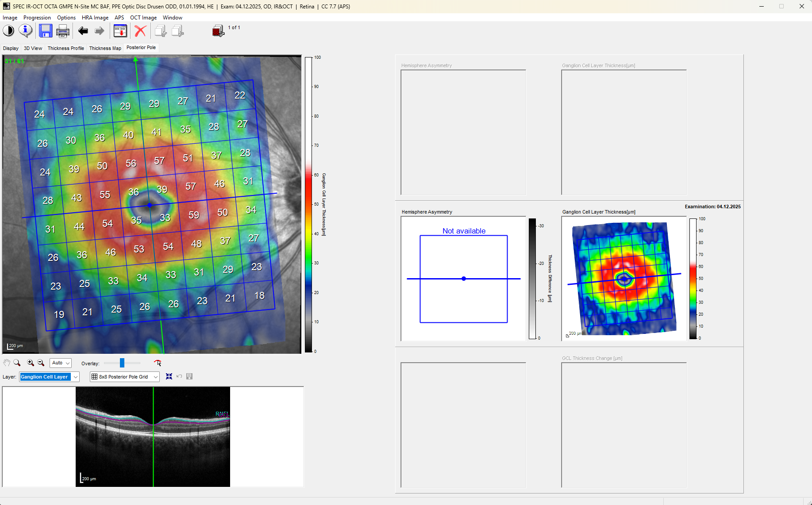Switch to the 3D View tab
Screen dimensions: 812x505
(33, 48)
